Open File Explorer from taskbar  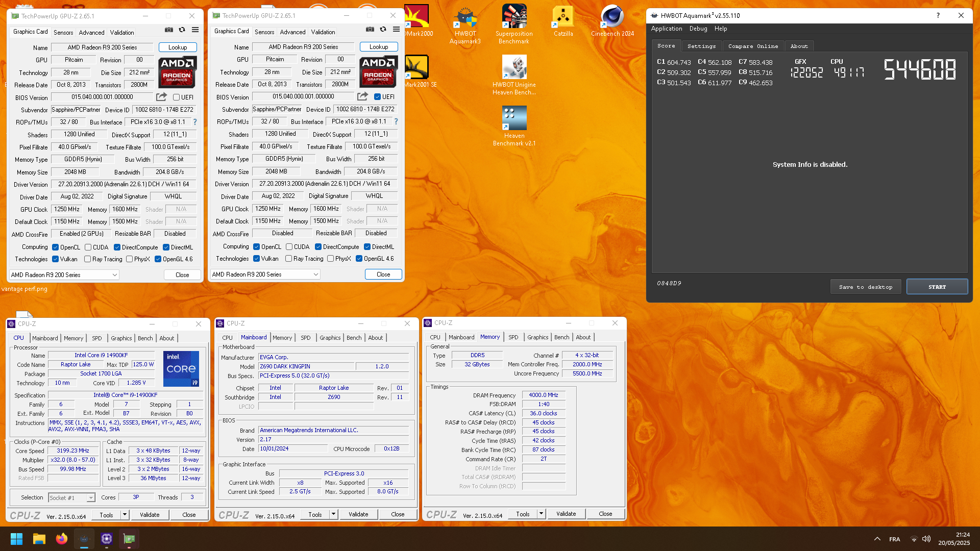click(39, 539)
